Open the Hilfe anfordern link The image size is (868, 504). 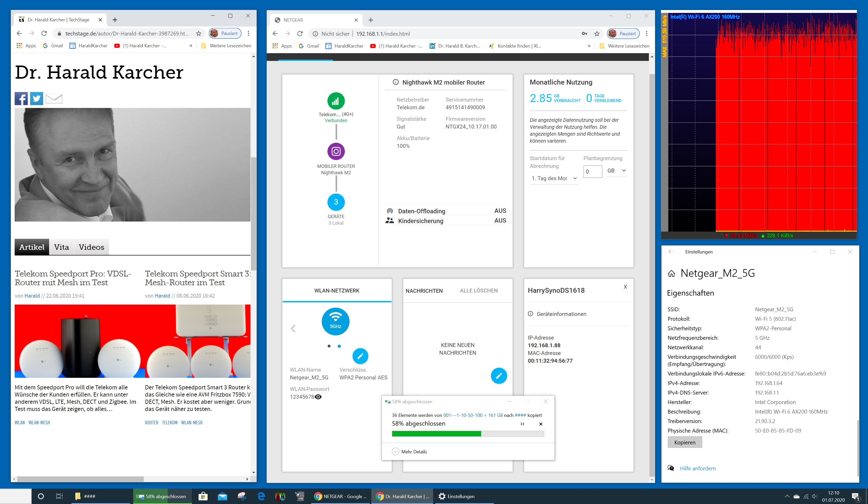tap(697, 468)
